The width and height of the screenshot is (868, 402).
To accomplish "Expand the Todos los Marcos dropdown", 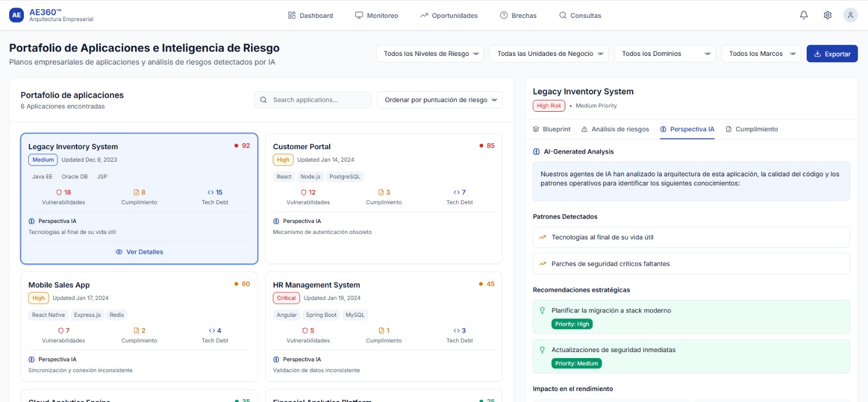I will click(761, 54).
